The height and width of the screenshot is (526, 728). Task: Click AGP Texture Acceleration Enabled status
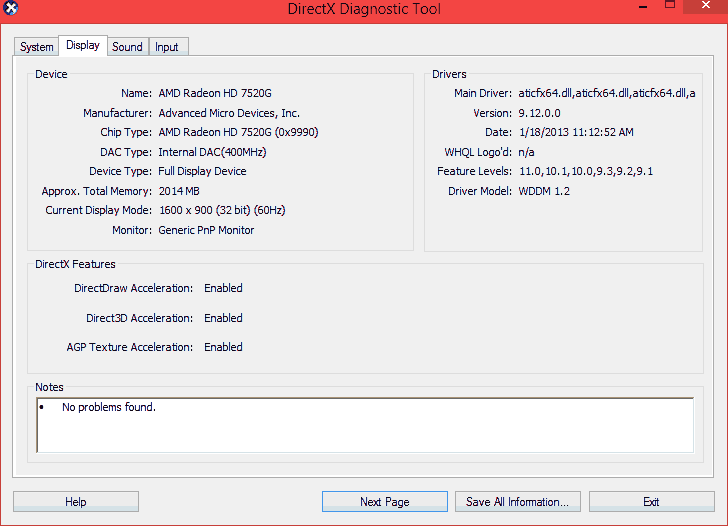point(223,347)
